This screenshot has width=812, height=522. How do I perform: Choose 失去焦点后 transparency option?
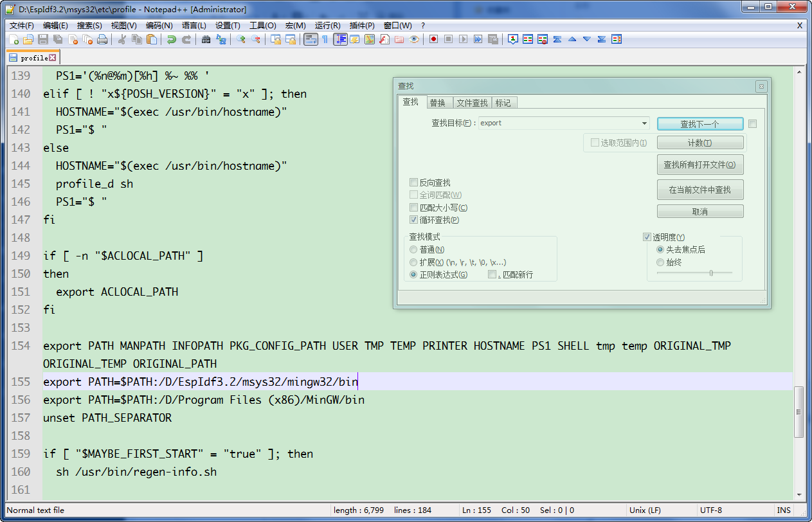pyautogui.click(x=660, y=249)
